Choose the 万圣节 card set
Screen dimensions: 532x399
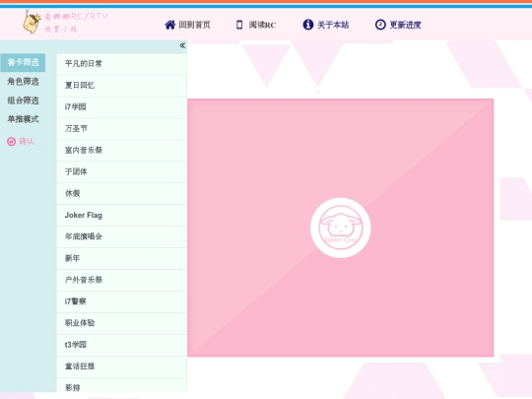click(121, 129)
